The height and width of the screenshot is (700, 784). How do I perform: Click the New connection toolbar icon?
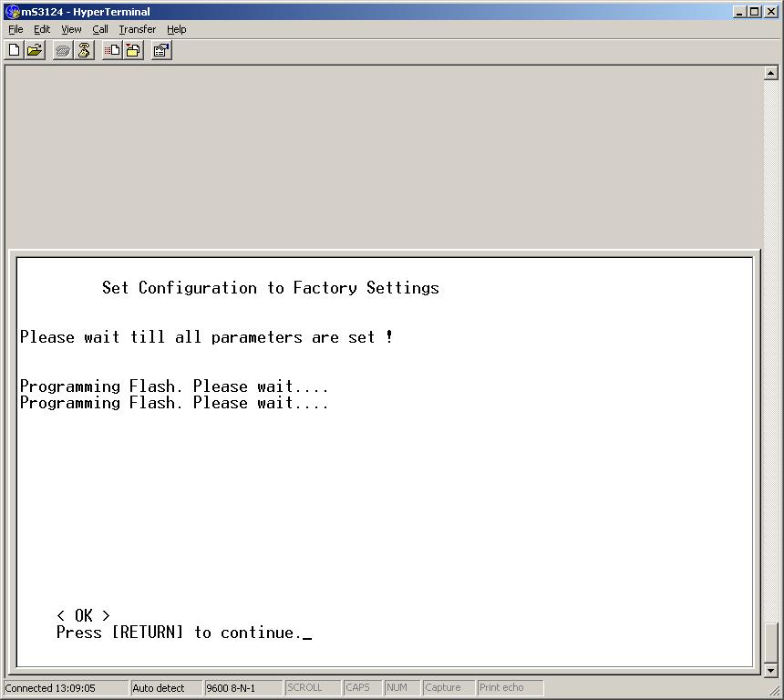(15, 51)
